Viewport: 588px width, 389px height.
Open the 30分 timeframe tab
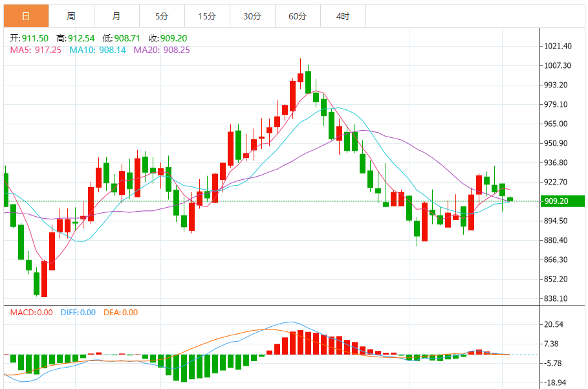point(252,16)
